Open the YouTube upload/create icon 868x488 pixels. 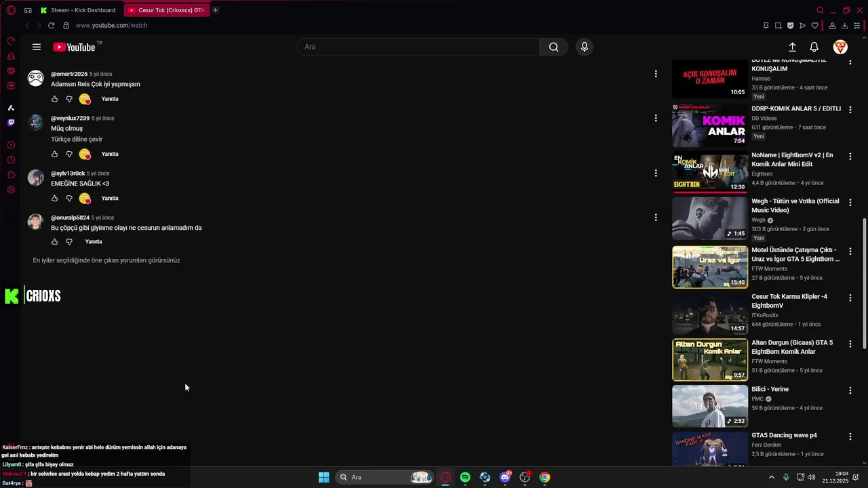tap(792, 47)
